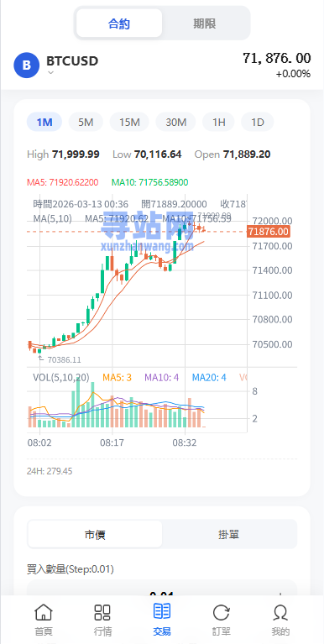
Task: Click the 71100.00 price axis label
Action: [273, 295]
